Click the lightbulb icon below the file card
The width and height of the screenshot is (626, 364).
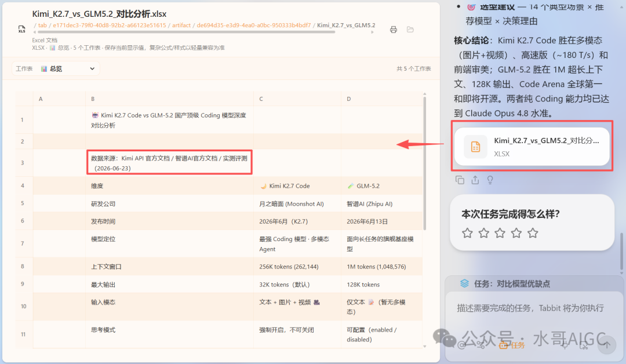(x=490, y=180)
